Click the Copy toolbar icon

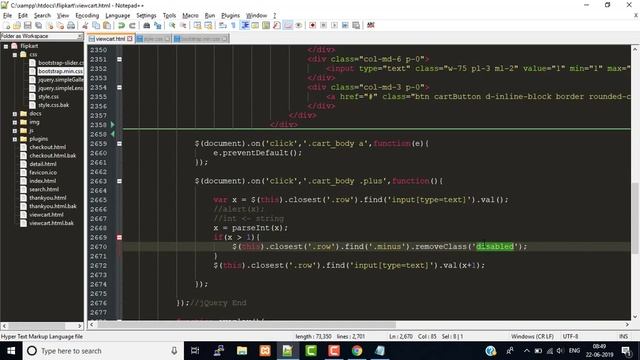(96, 25)
